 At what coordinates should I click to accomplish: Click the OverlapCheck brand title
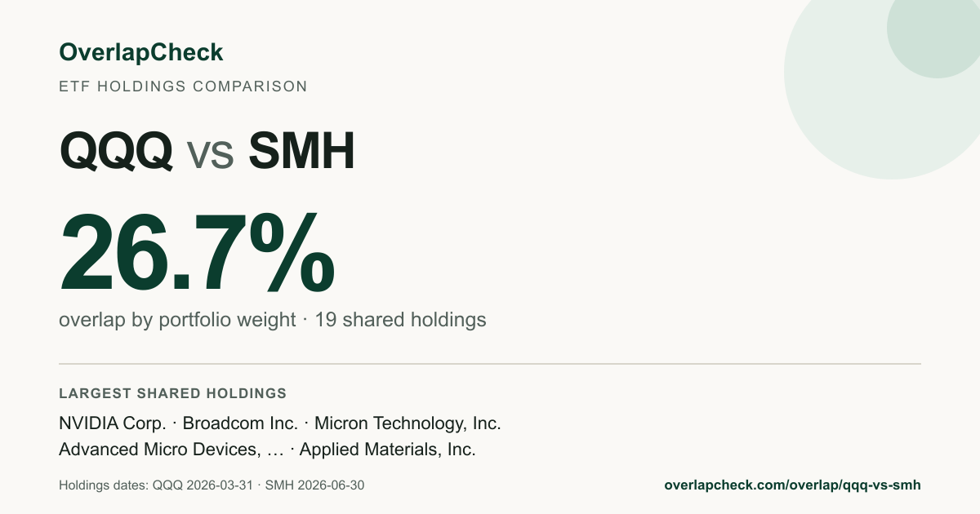click(140, 53)
